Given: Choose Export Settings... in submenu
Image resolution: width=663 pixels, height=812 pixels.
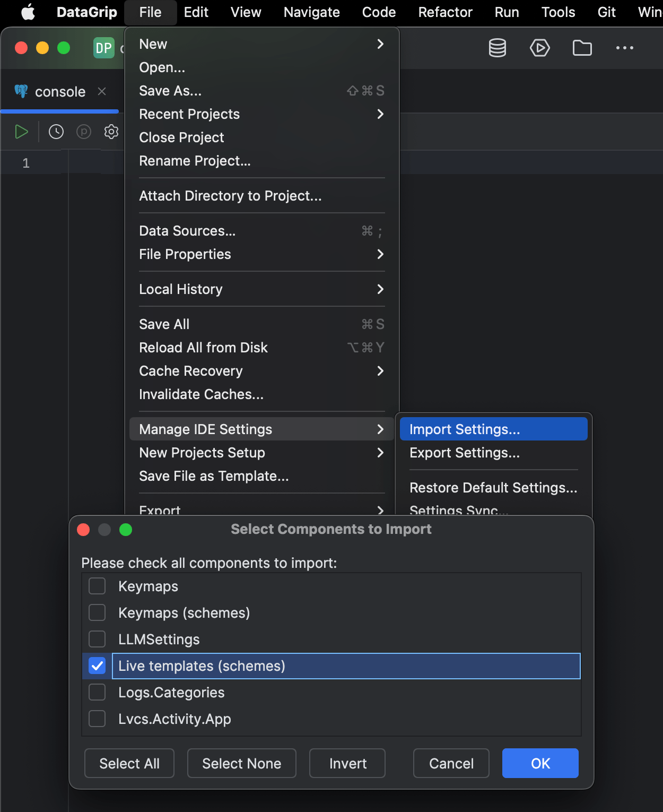Looking at the screenshot, I should pyautogui.click(x=494, y=453).
